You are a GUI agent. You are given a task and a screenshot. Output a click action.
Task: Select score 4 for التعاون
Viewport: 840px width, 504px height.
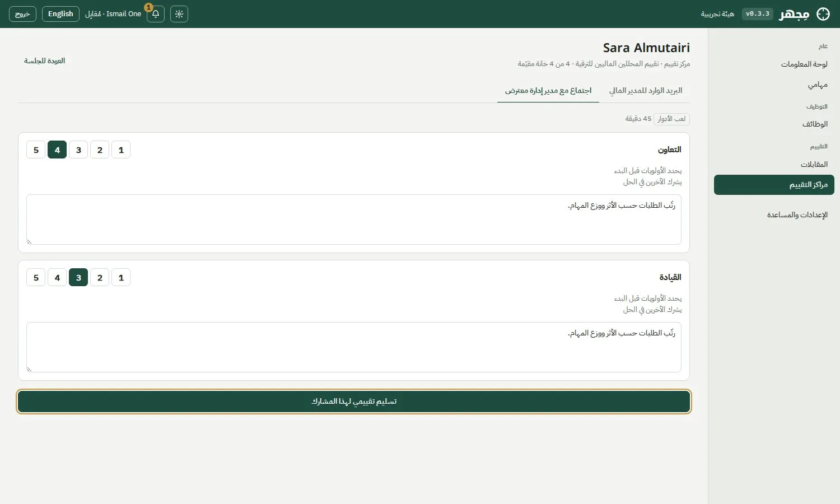(x=57, y=150)
